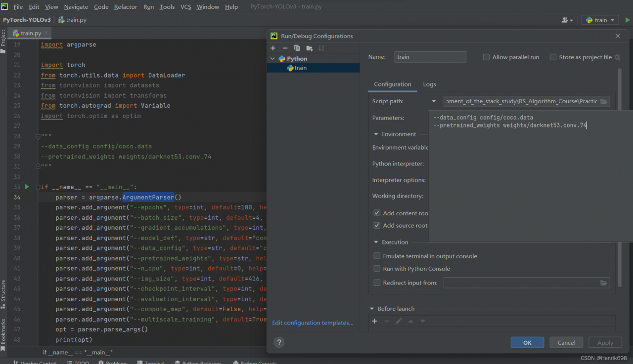
Task: Enable Allow parallel run
Action: 486,57
